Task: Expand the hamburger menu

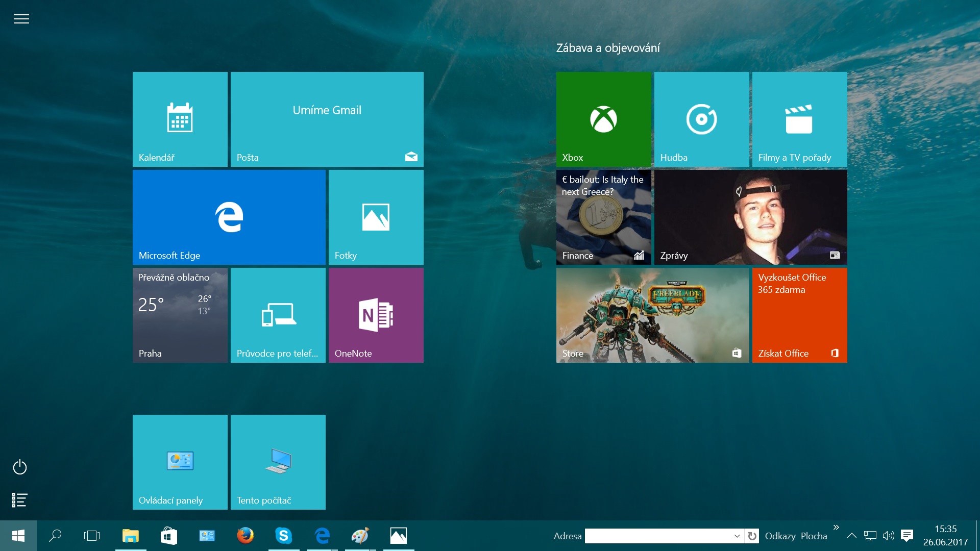Action: (21, 19)
